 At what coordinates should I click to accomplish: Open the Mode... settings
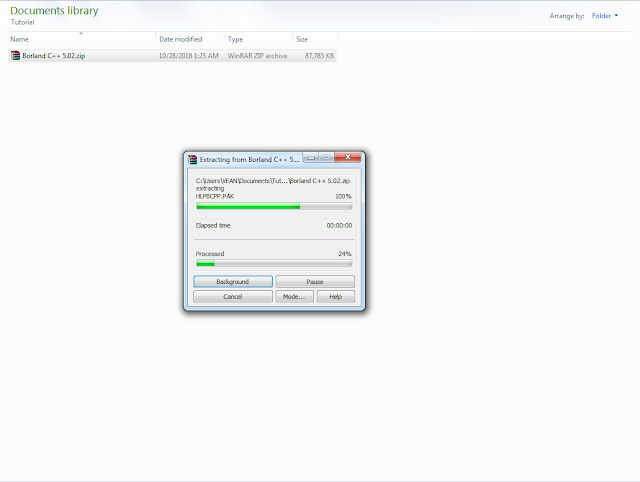[294, 297]
